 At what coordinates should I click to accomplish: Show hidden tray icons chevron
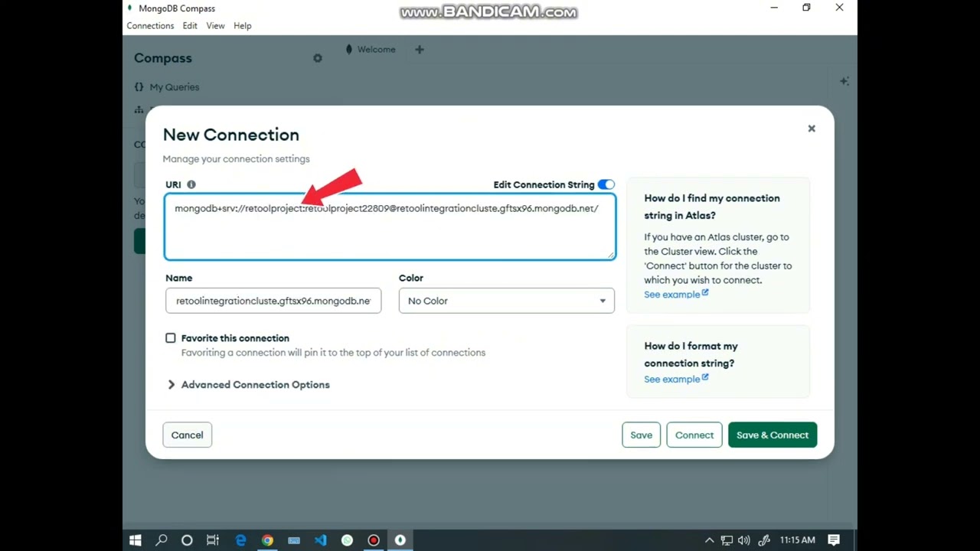click(710, 540)
